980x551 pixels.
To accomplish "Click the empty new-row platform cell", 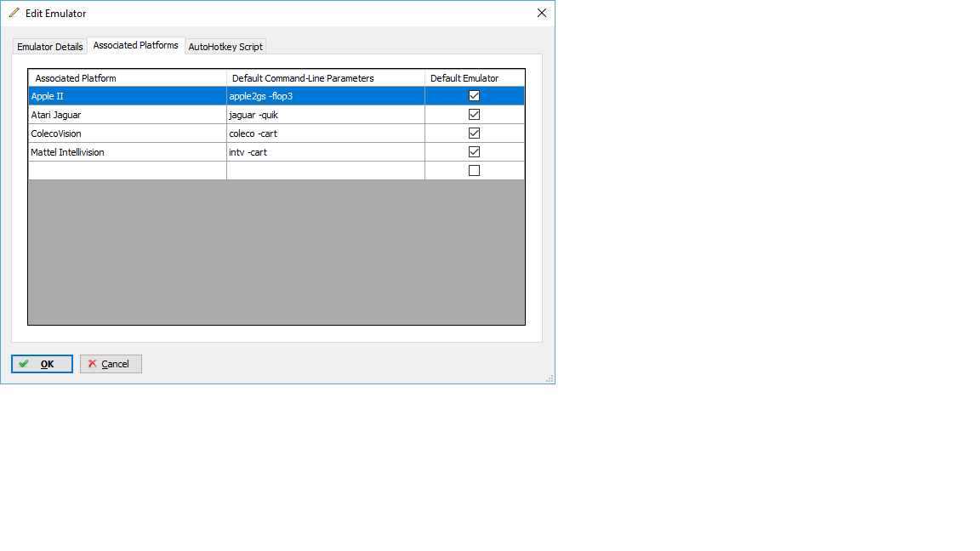I will click(x=128, y=171).
